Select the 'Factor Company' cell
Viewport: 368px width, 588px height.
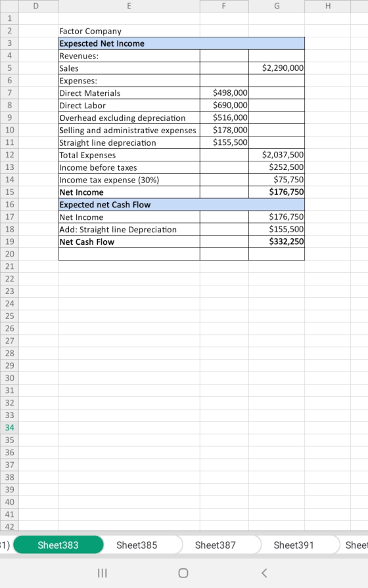pyautogui.click(x=129, y=31)
